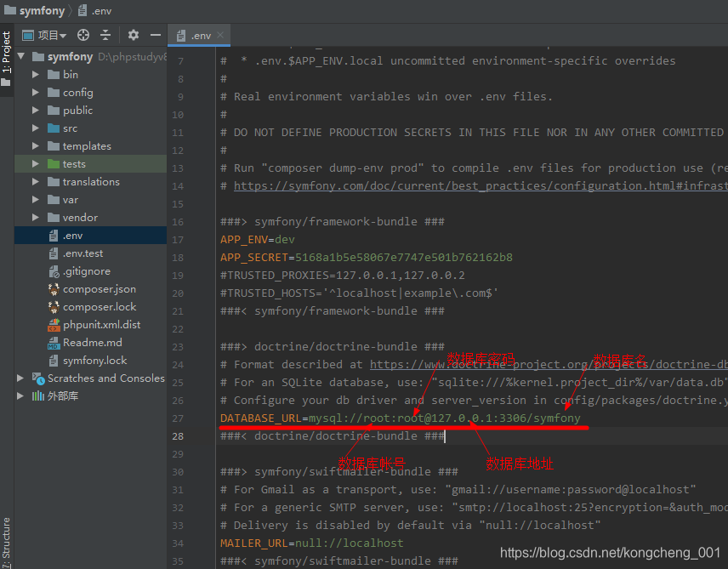Screen dimensions: 728x569
Task: Expand the translations folder arrow
Action: tap(35, 182)
